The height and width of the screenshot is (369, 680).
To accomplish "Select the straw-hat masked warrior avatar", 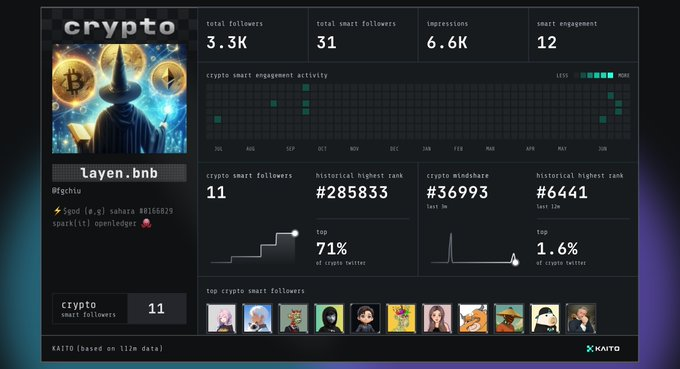I will pyautogui.click(x=509, y=318).
